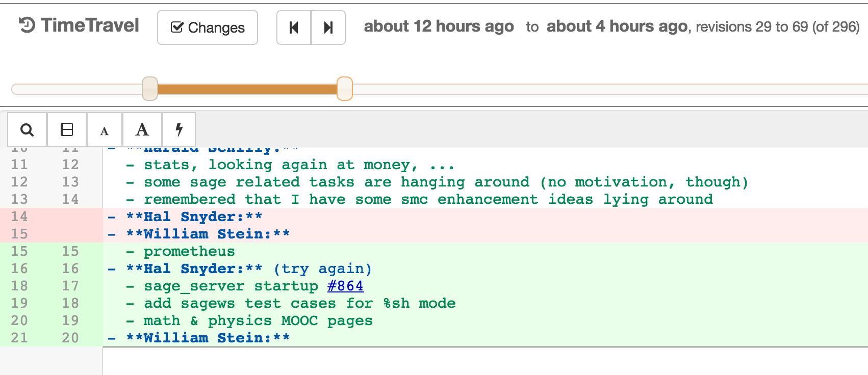Click the added 'prometheus' line
Viewport: 868px width, 375px height.
189,251
